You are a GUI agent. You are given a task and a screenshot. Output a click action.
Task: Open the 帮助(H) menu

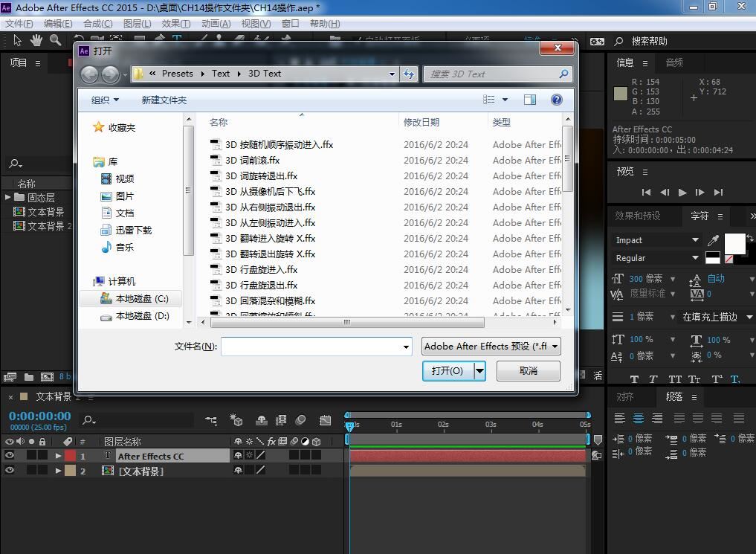click(x=325, y=24)
